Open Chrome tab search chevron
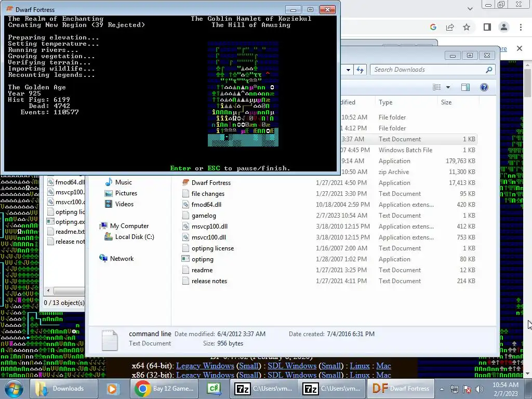 470,8
